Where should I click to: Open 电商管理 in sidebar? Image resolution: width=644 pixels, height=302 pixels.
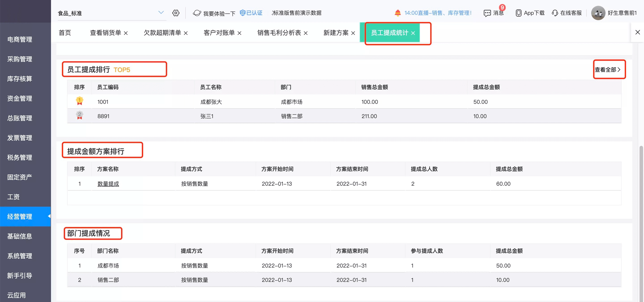click(20, 40)
